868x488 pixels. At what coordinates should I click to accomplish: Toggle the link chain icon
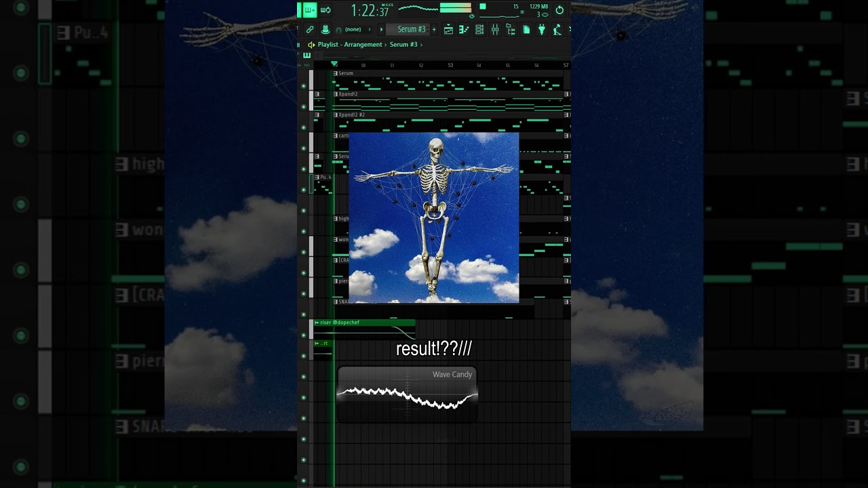(310, 29)
